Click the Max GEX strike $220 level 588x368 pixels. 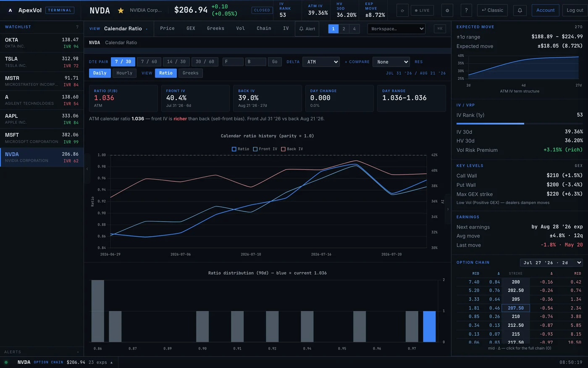pos(520,194)
